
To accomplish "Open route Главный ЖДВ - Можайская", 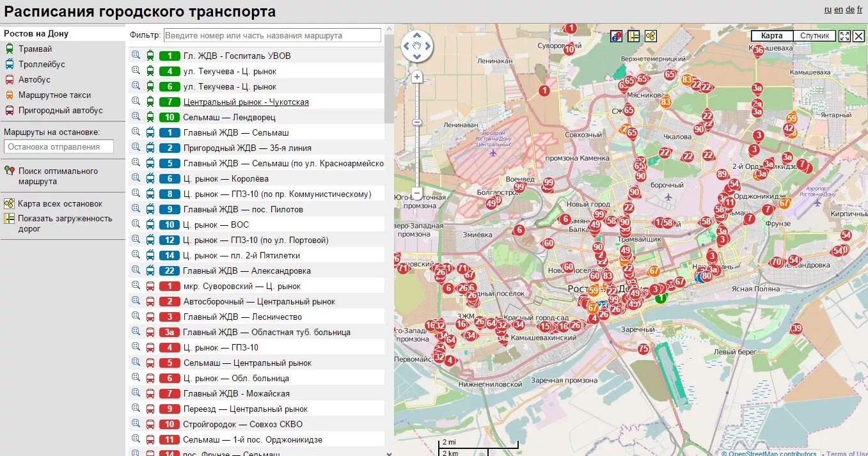I will (x=237, y=393).
